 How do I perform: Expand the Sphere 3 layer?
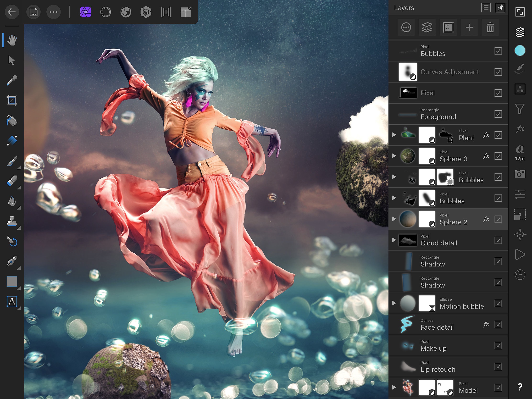[x=394, y=156]
